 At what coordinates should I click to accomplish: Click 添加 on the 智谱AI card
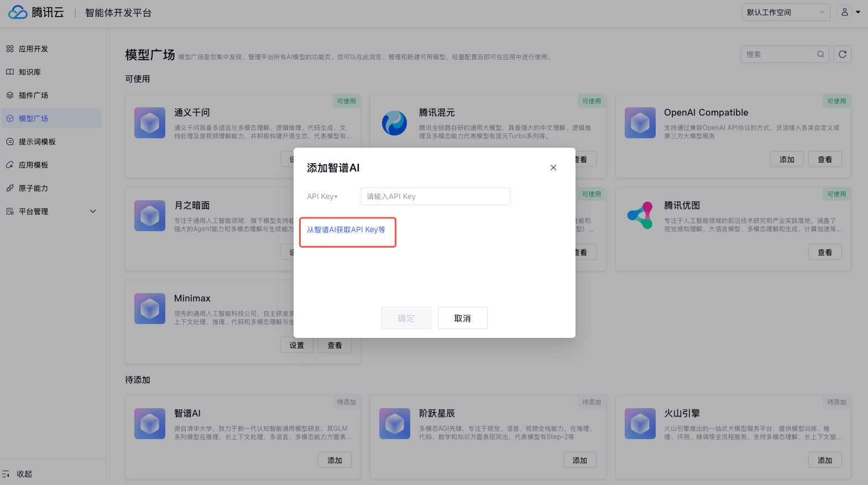click(x=334, y=460)
